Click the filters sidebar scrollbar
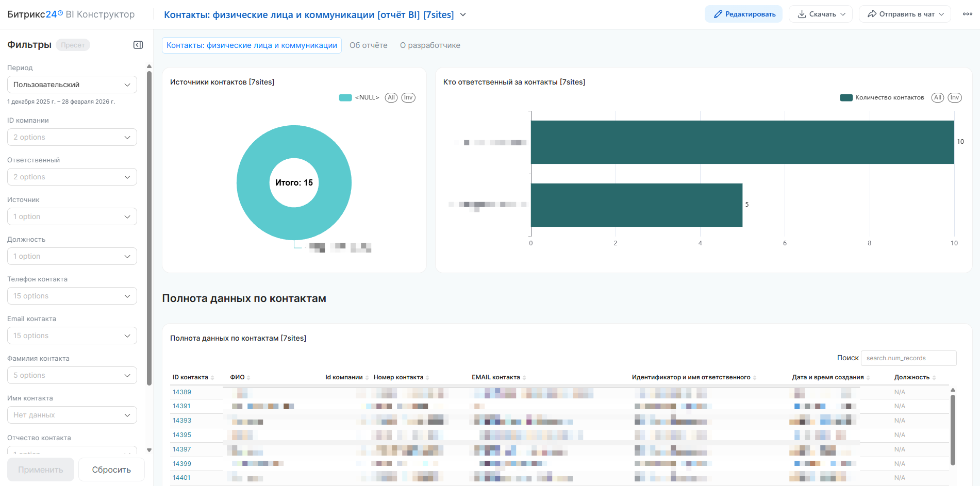Image resolution: width=980 pixels, height=486 pixels. click(x=149, y=228)
